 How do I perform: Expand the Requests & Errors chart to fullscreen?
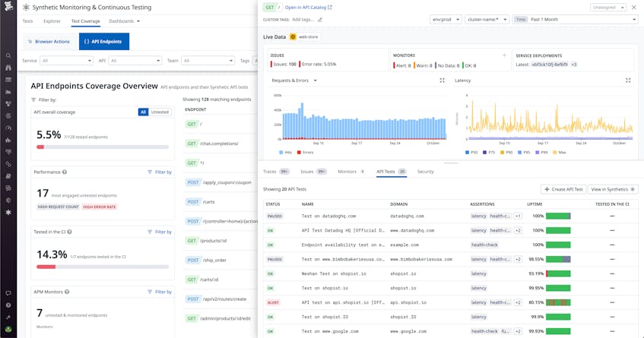[x=442, y=81]
